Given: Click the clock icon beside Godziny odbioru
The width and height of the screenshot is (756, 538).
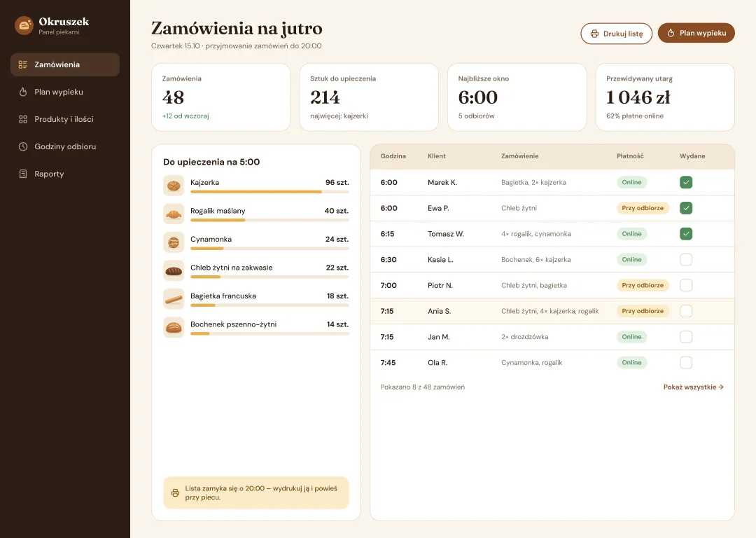Looking at the screenshot, I should click(22, 146).
